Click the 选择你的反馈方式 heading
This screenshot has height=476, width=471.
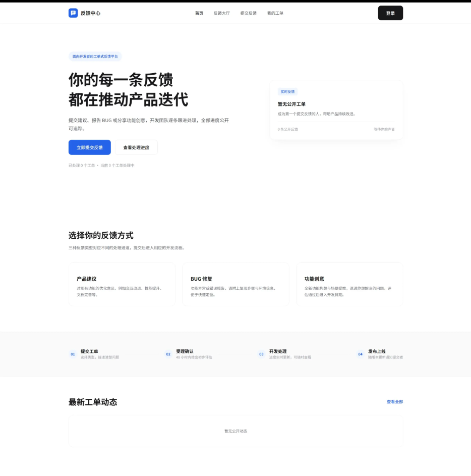pyautogui.click(x=101, y=235)
